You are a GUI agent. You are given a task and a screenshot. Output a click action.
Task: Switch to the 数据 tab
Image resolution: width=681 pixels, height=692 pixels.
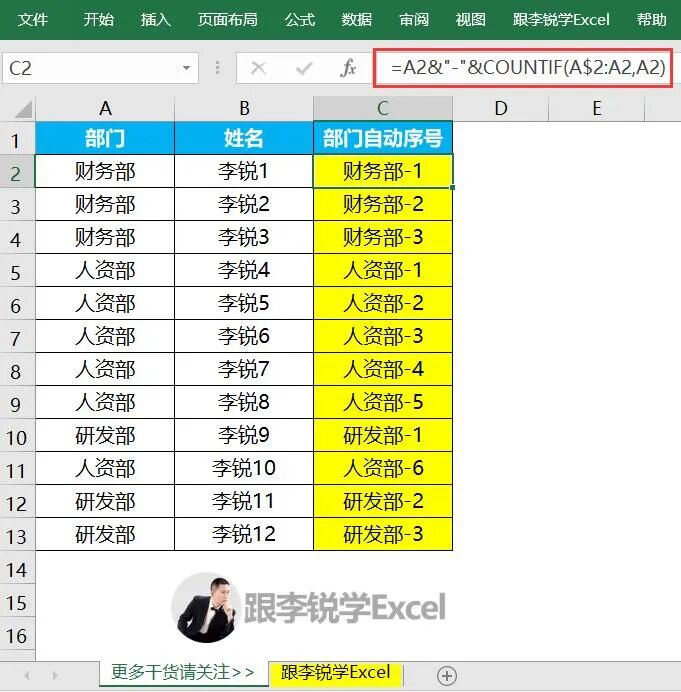click(357, 19)
